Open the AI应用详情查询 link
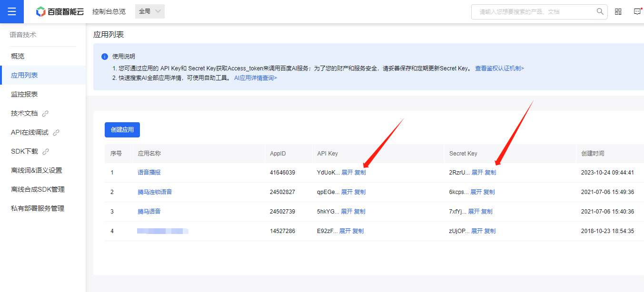The image size is (644, 292). [256, 78]
